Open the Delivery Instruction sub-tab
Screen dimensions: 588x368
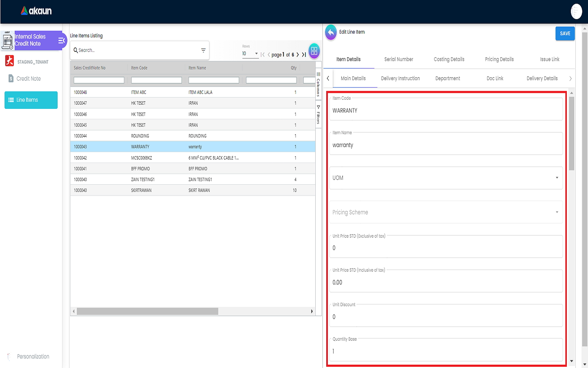[x=400, y=79]
